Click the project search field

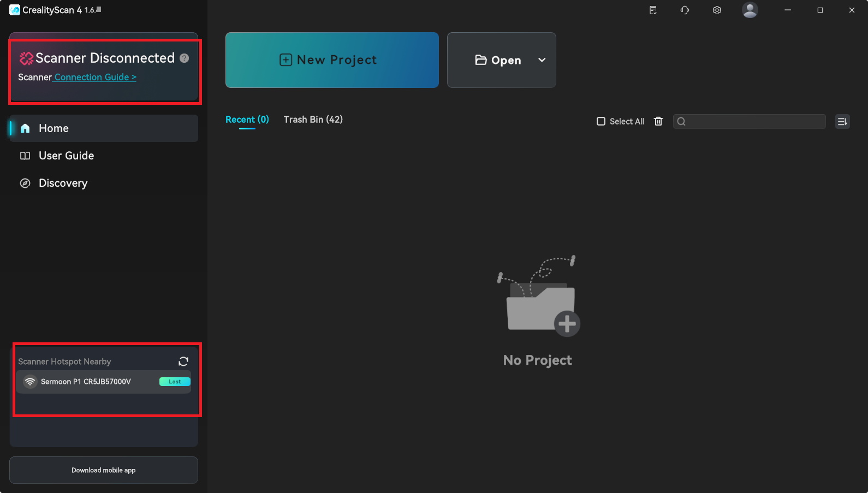pos(753,121)
